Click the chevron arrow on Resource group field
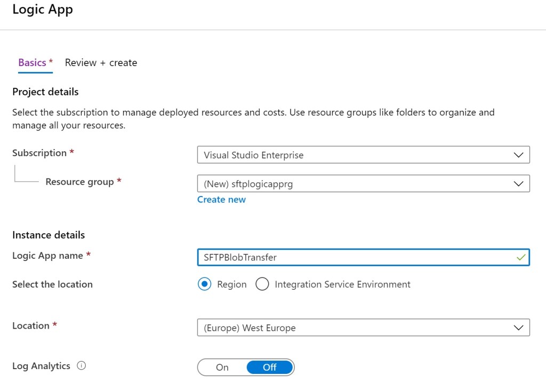The height and width of the screenshot is (392, 546). click(x=518, y=184)
